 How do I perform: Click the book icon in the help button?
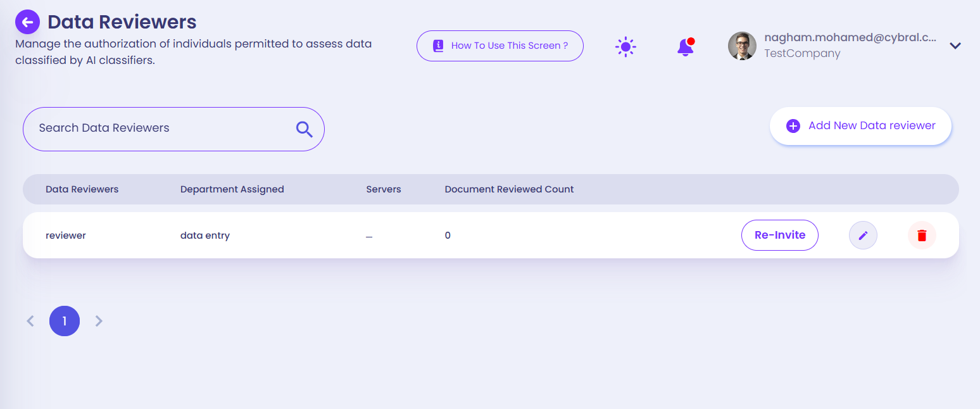pos(438,46)
